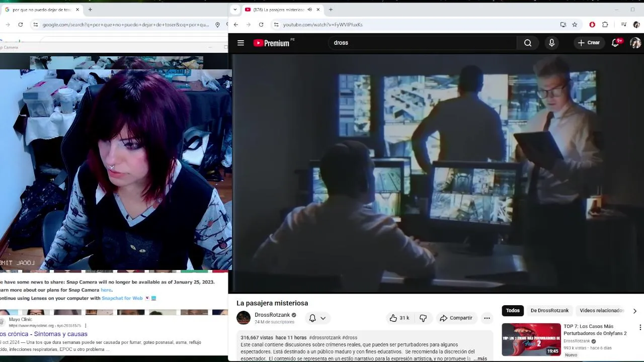Image resolution: width=644 pixels, height=362 pixels.
Task: Open the Extensions puzzle icon
Action: [605, 25]
